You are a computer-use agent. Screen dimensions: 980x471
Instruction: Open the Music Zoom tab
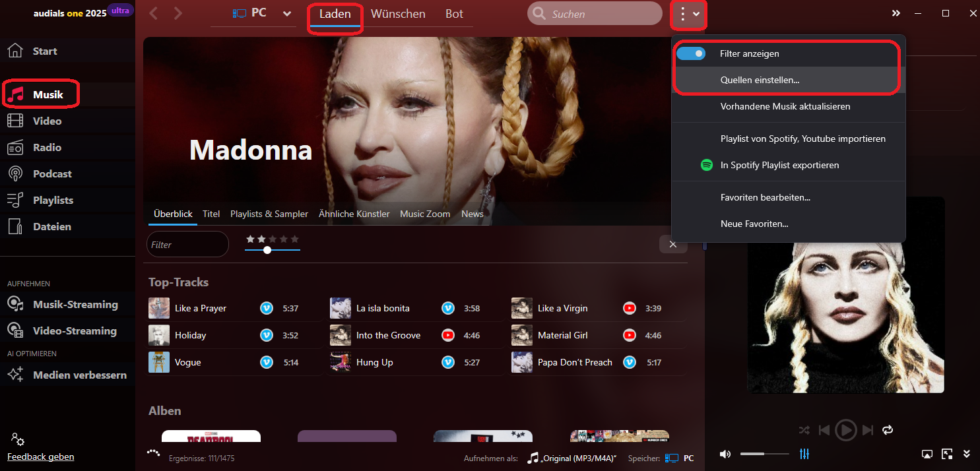tap(425, 214)
